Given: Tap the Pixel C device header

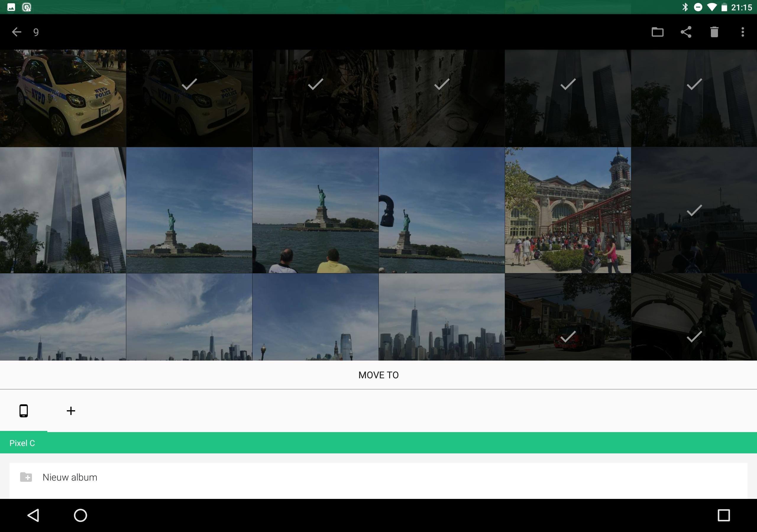Looking at the screenshot, I should (22, 443).
